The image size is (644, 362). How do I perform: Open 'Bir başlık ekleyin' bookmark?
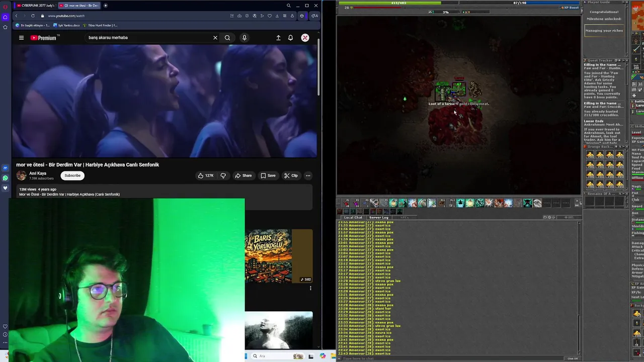(33, 25)
